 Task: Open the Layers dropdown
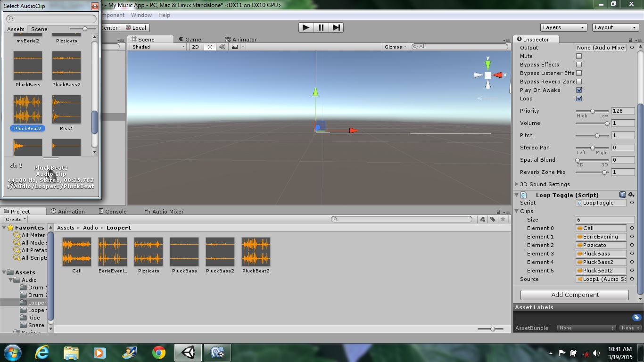(x=563, y=27)
